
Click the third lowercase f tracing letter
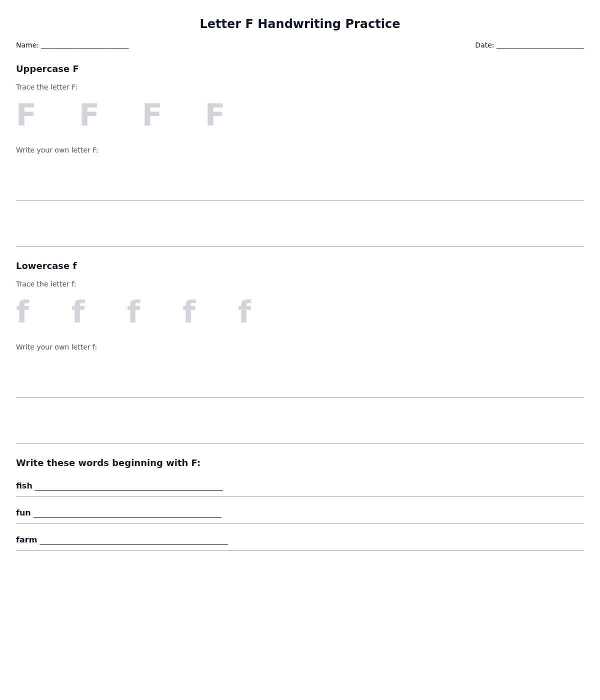pos(134,312)
